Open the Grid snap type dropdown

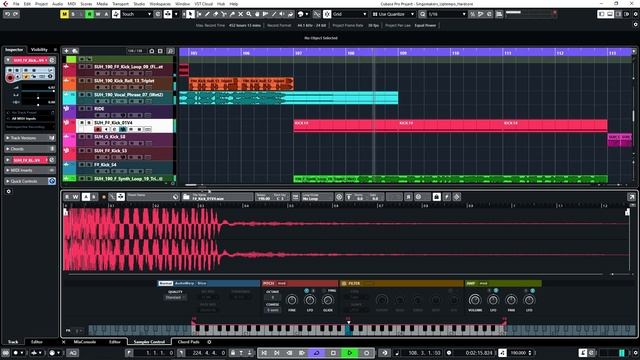(349, 14)
